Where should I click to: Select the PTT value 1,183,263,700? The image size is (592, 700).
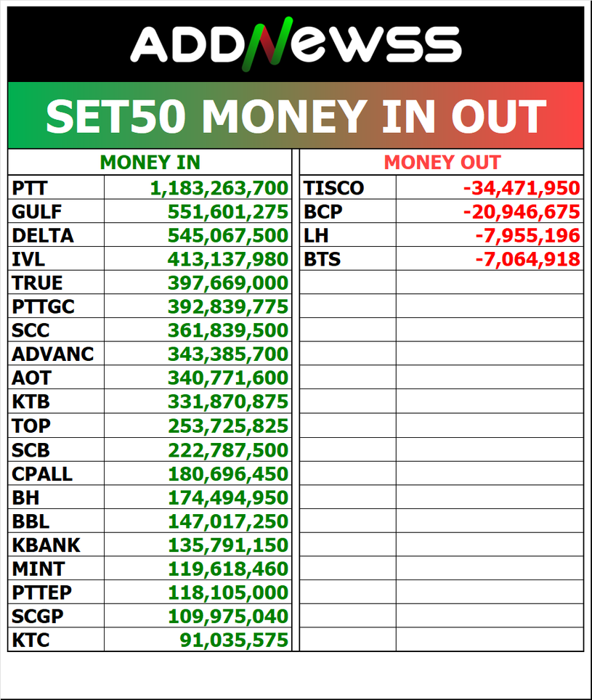(219, 189)
